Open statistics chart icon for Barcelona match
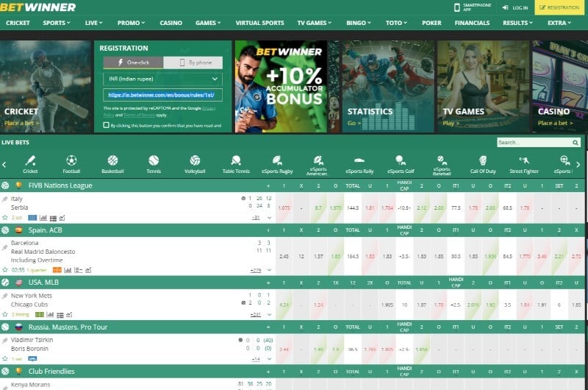Viewport: 588px width, 390px height. pyautogui.click(x=68, y=270)
